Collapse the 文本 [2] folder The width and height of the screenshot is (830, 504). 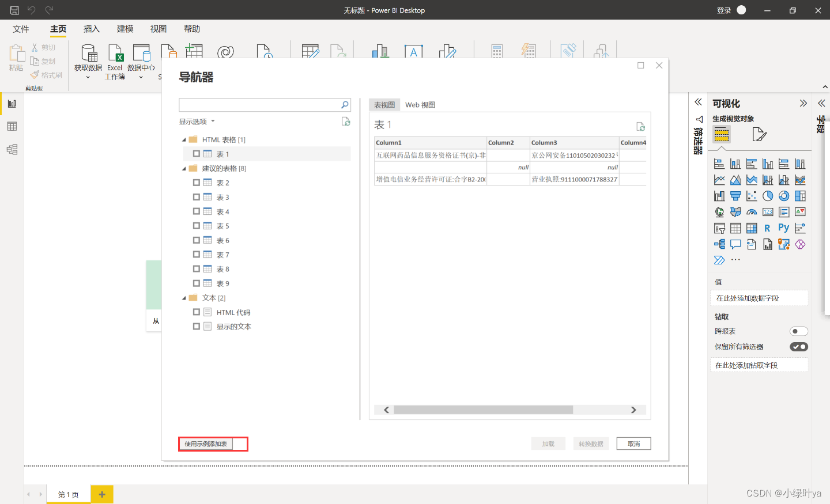[x=184, y=298]
